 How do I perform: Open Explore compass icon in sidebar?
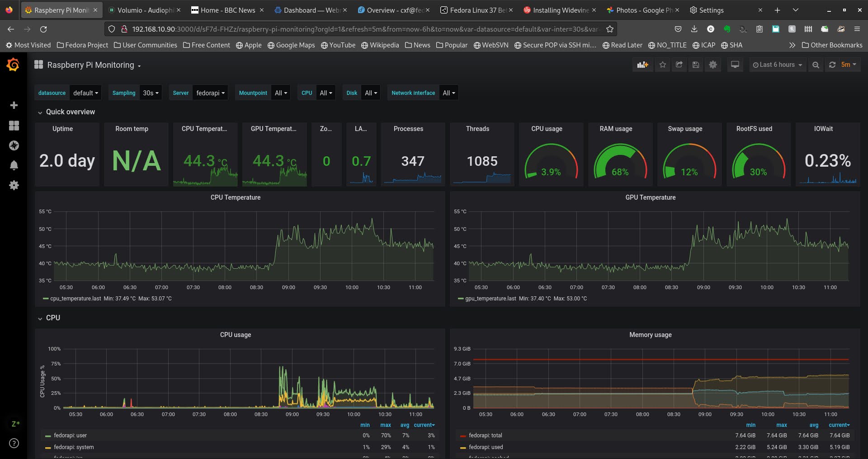(x=14, y=145)
